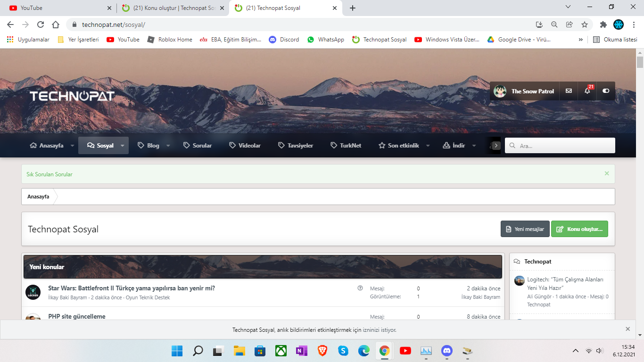Open the WhatsApp bookmark
The width and height of the screenshot is (644, 362).
pyautogui.click(x=326, y=40)
